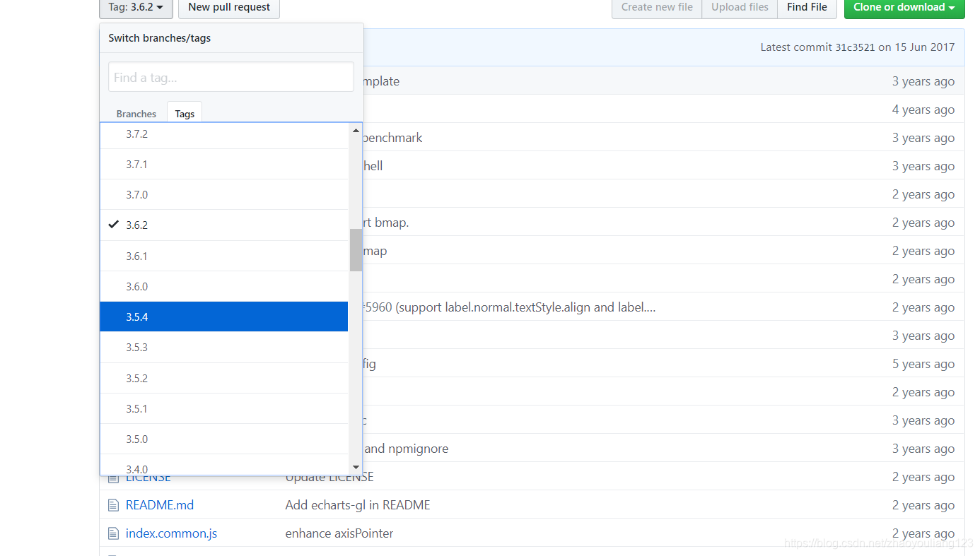Select the highlighted tag 3.5.4
Viewport: 980px width, 556px height.
click(224, 317)
